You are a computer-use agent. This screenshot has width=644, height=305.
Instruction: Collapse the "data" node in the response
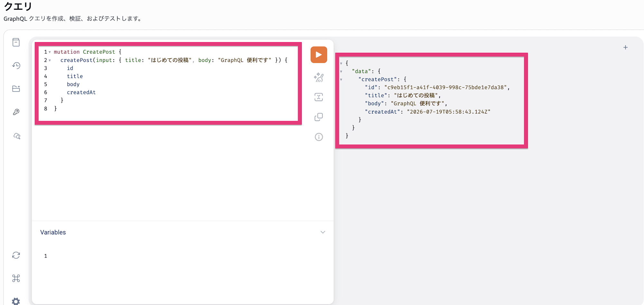341,72
